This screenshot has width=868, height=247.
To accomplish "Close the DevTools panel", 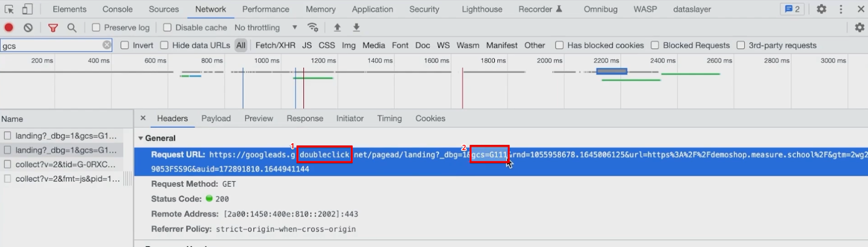I will (x=860, y=9).
